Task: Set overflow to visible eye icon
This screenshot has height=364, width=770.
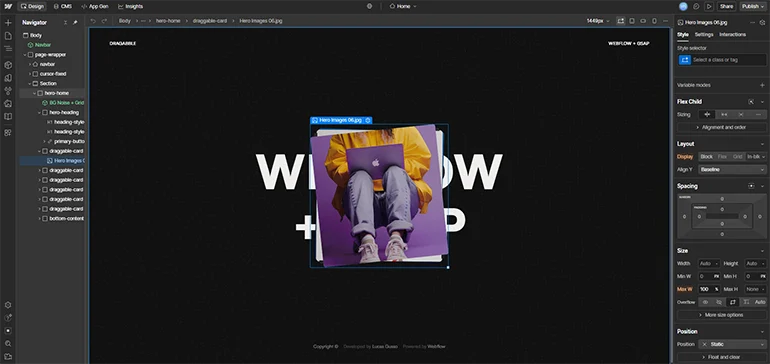Action: [x=706, y=302]
